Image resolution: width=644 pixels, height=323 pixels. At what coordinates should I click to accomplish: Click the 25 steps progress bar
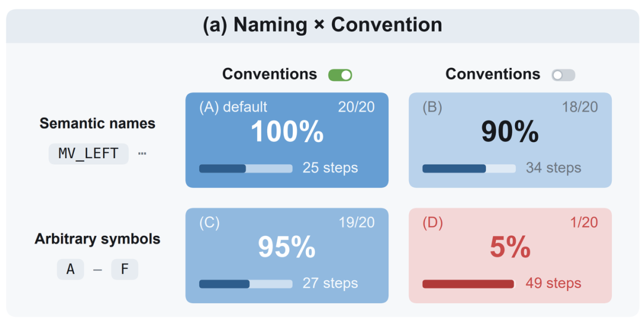tap(246, 168)
